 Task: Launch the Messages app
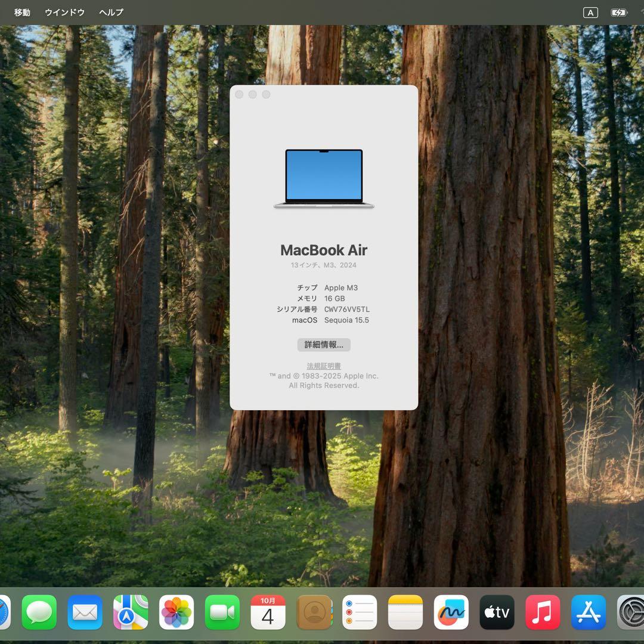(38, 612)
